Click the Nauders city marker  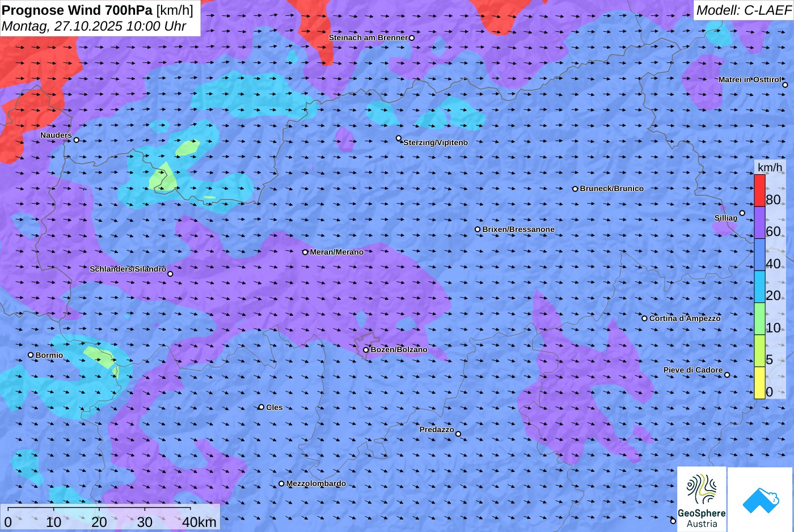(x=77, y=140)
